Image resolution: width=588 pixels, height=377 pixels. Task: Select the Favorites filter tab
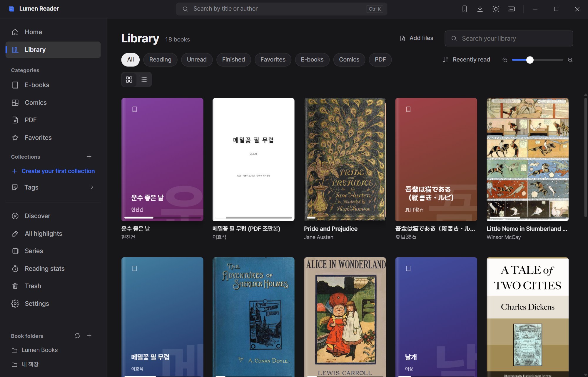pyautogui.click(x=273, y=60)
